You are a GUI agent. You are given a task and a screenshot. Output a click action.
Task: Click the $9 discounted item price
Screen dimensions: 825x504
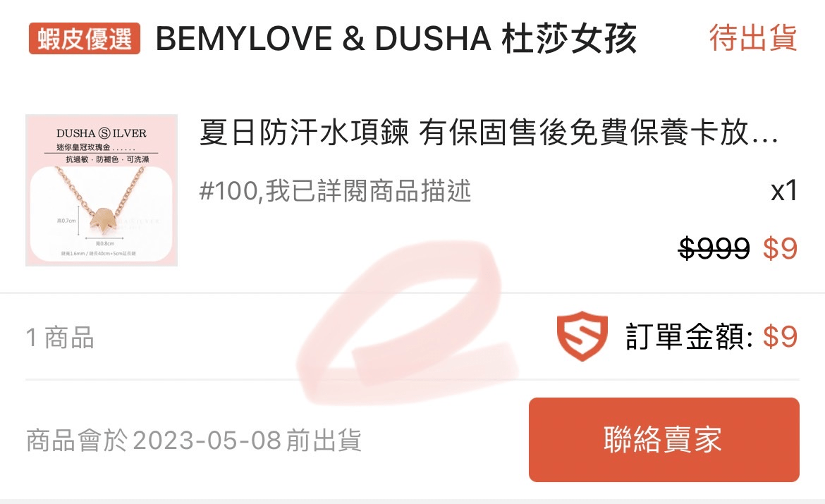pyautogui.click(x=781, y=248)
